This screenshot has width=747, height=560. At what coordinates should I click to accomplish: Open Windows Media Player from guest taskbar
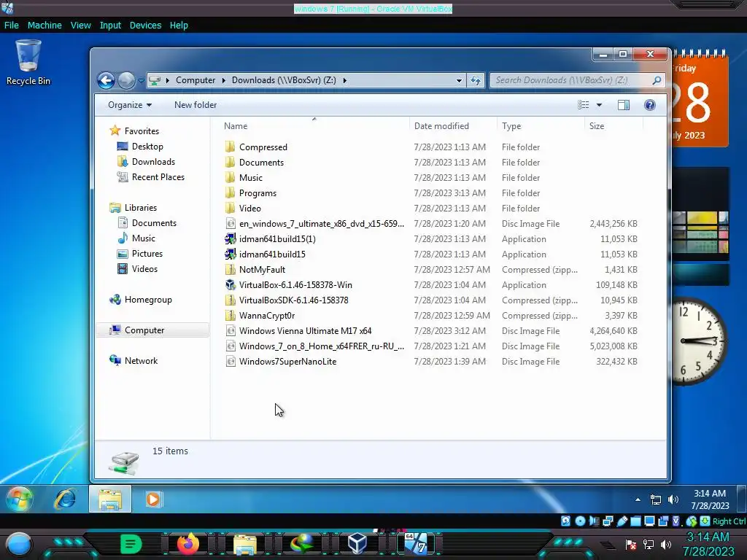153,499
